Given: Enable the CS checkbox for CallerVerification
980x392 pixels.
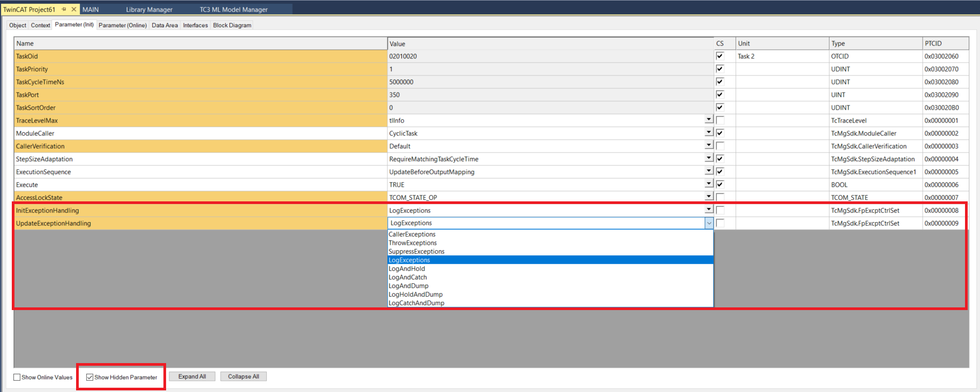Looking at the screenshot, I should 720,146.
